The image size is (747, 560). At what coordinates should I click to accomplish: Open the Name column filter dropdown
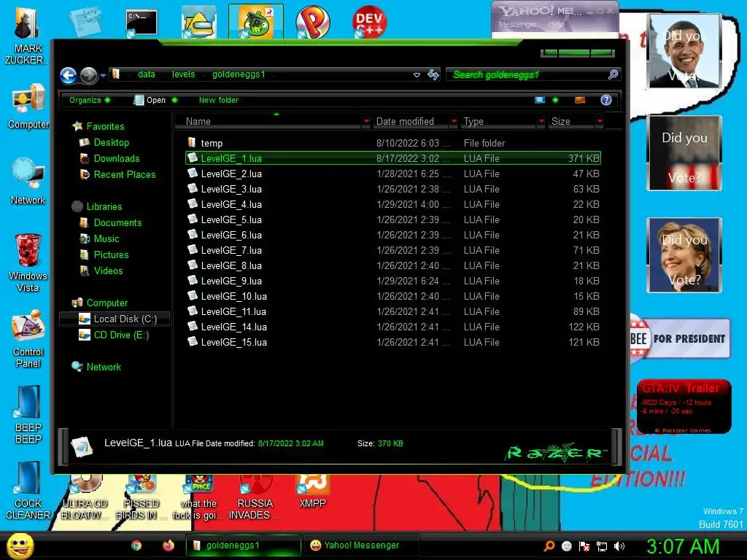(x=366, y=122)
